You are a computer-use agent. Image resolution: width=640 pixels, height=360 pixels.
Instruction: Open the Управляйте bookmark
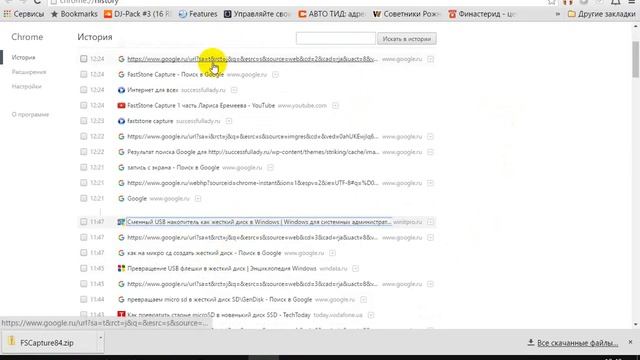click(x=257, y=14)
